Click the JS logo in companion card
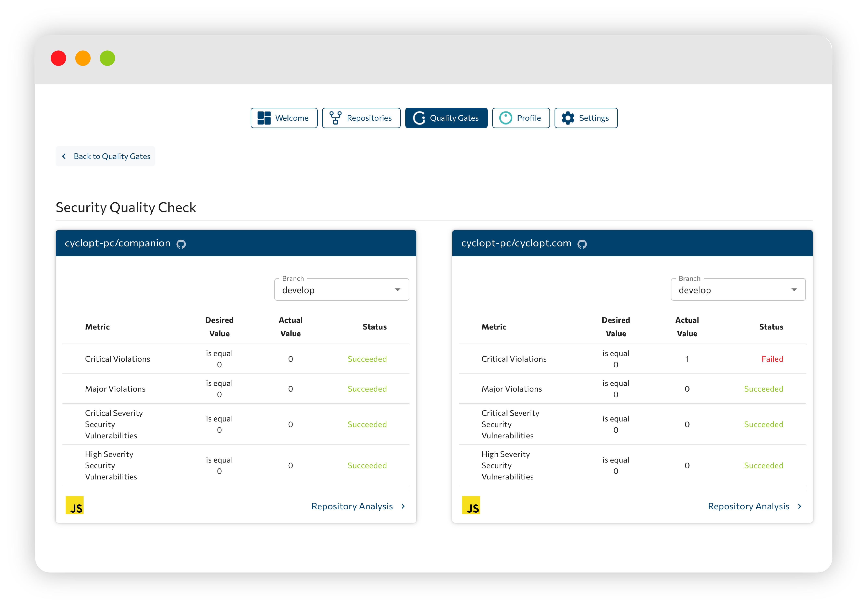868x608 pixels. click(x=74, y=505)
